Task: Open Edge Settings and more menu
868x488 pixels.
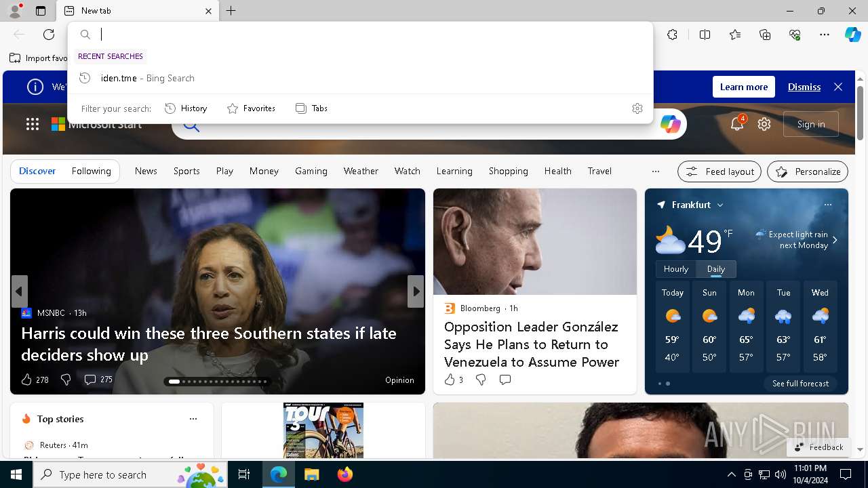Action: point(825,35)
